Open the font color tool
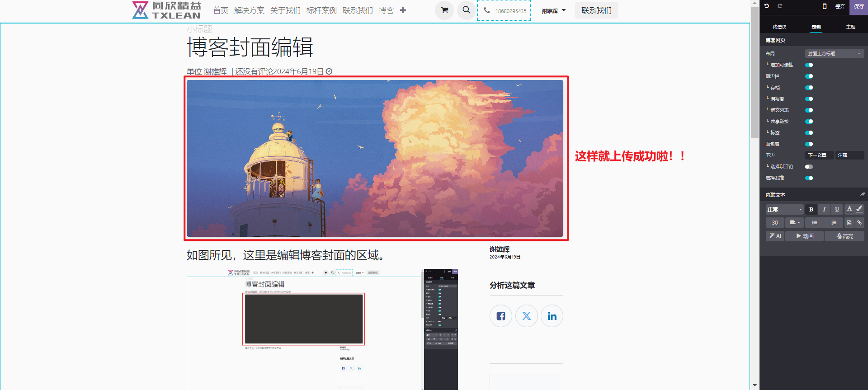Viewport: 868px width, 390px height. coord(849,209)
